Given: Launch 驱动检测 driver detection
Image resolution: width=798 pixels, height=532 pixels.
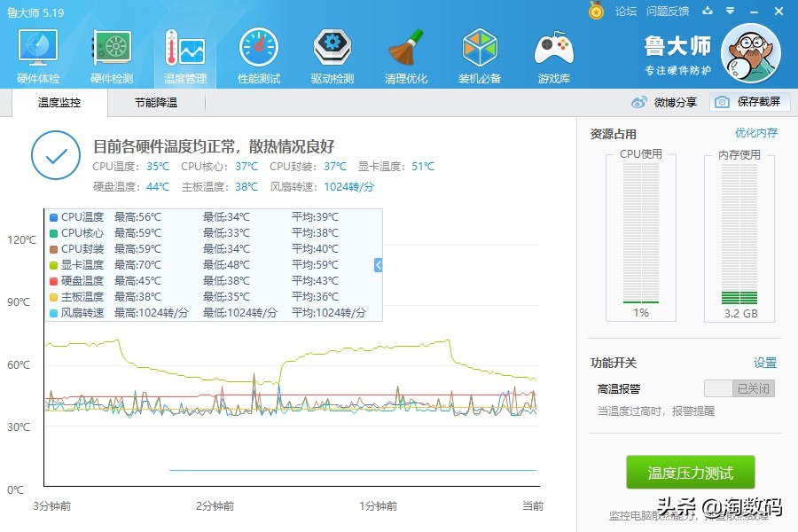Looking at the screenshot, I should pos(332,53).
